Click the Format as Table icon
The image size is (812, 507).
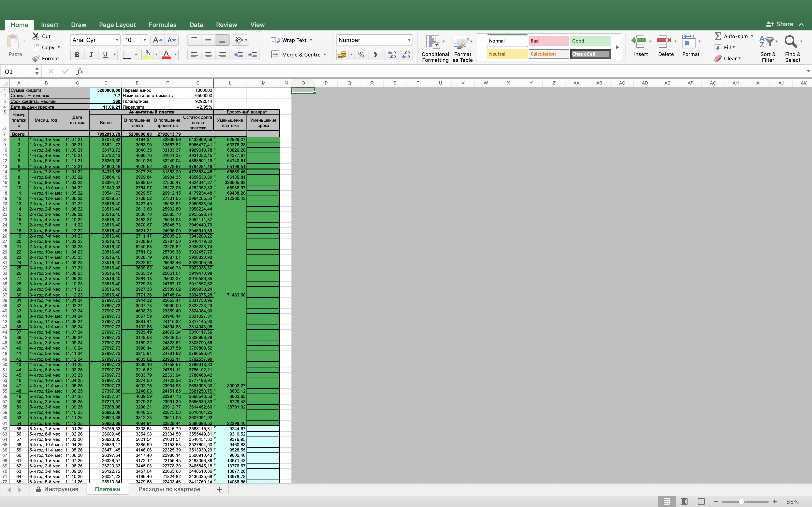click(461, 42)
